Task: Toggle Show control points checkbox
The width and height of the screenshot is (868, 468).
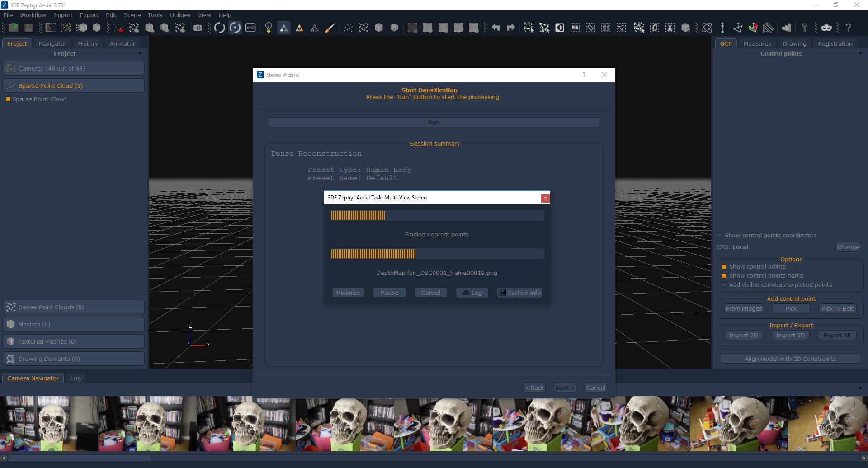Action: (724, 267)
